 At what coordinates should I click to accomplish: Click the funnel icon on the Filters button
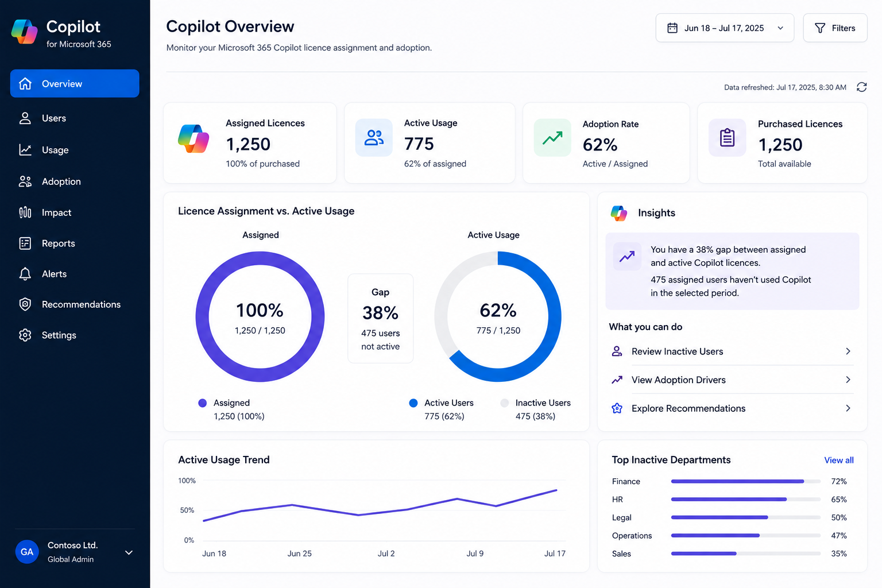point(820,28)
